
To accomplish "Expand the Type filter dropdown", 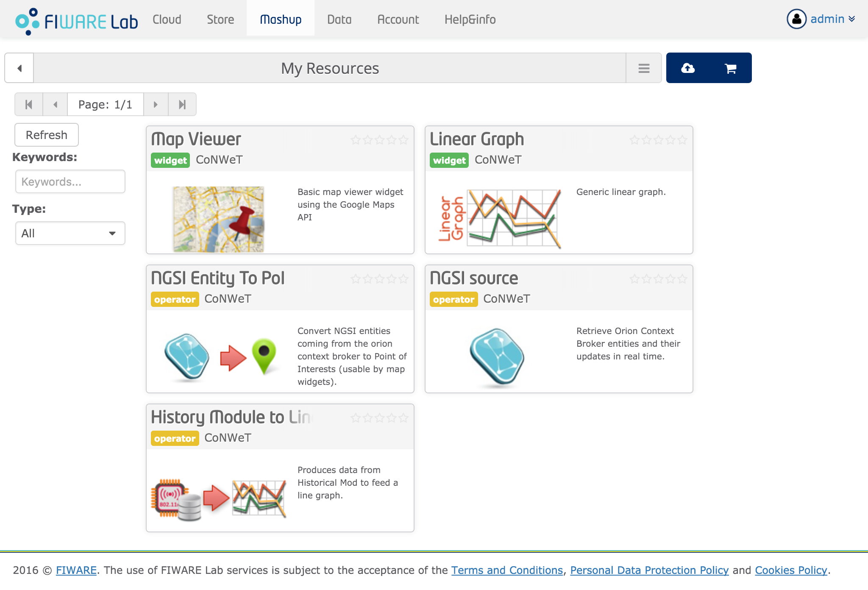I will [70, 233].
